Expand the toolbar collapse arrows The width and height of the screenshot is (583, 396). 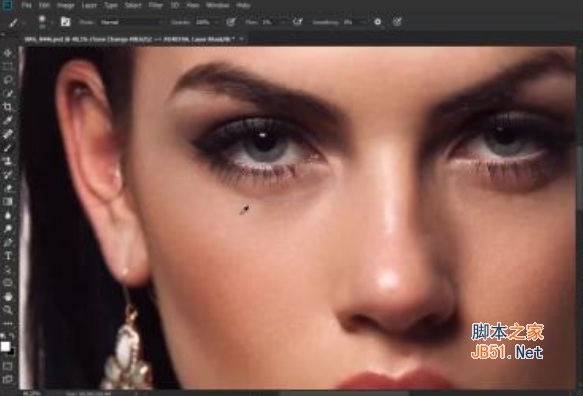tap(3, 34)
